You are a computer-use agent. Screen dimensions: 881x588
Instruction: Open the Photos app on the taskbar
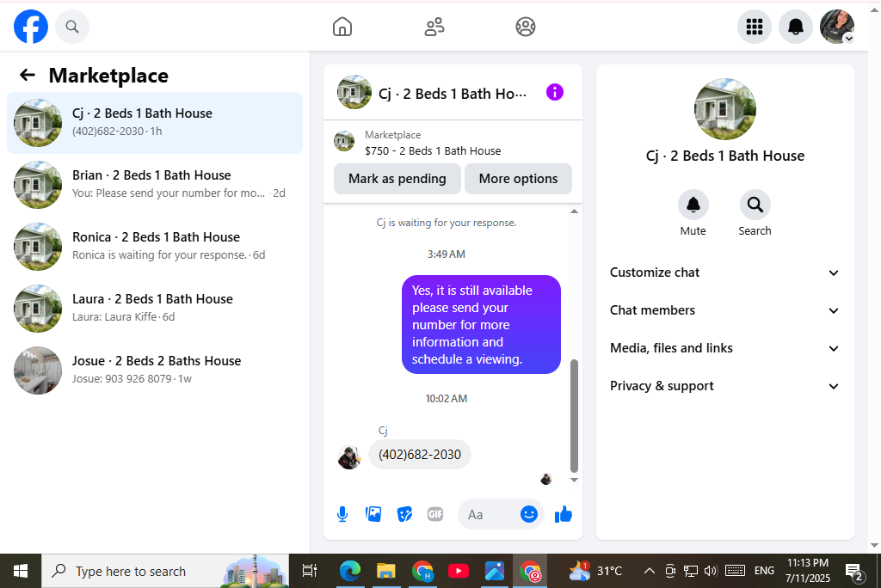(x=495, y=571)
